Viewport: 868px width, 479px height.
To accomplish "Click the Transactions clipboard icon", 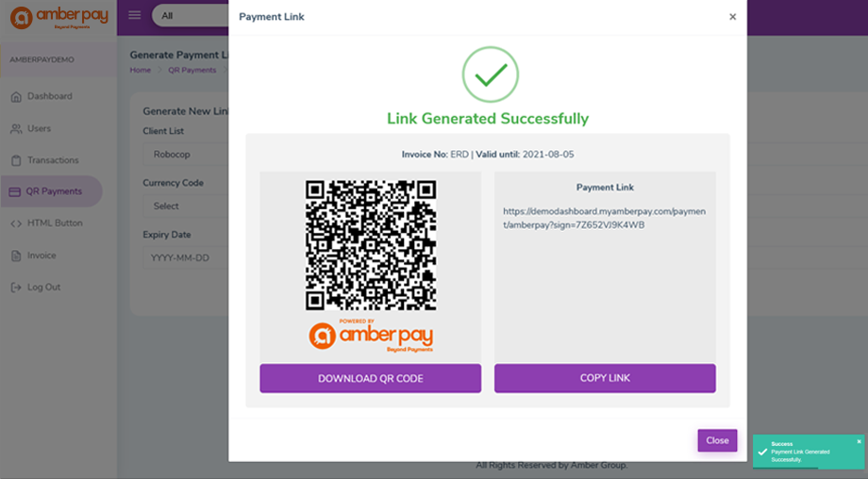I will (x=16, y=160).
